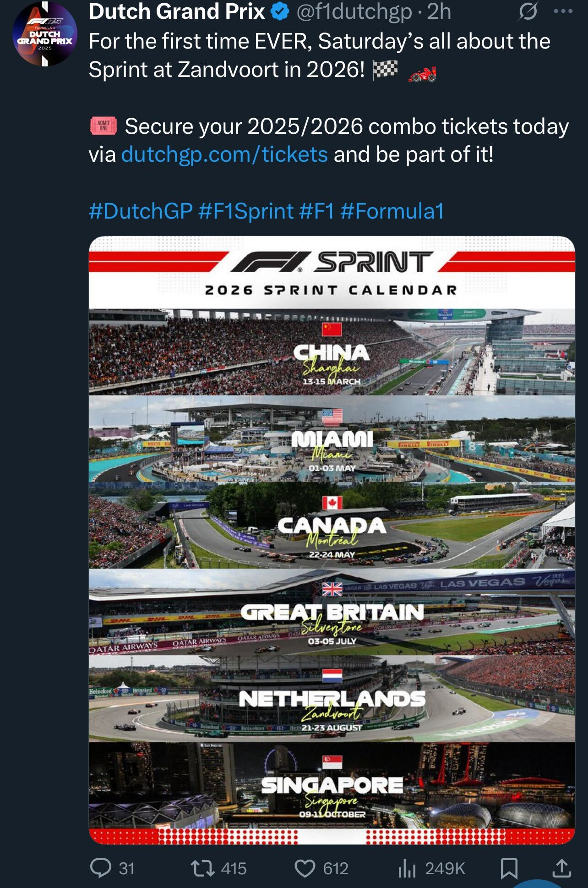Bookmark this tweet
The width and height of the screenshot is (588, 888).
click(x=509, y=868)
